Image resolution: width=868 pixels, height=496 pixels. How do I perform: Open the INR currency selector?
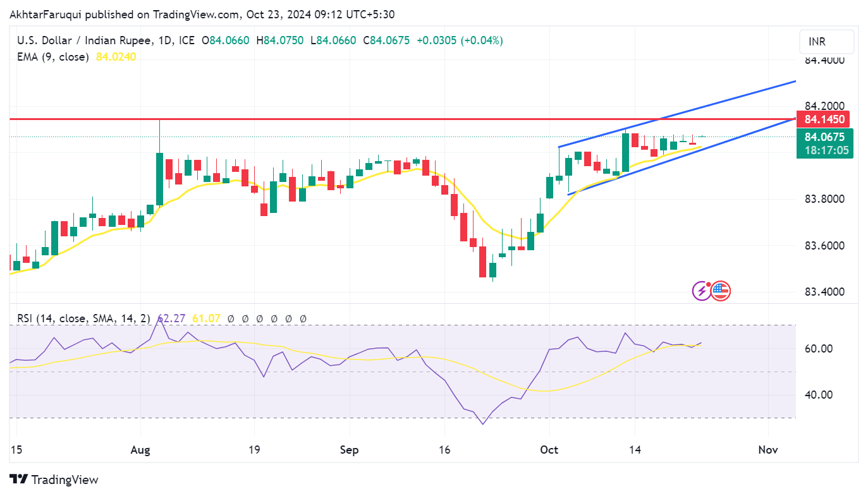[x=826, y=42]
